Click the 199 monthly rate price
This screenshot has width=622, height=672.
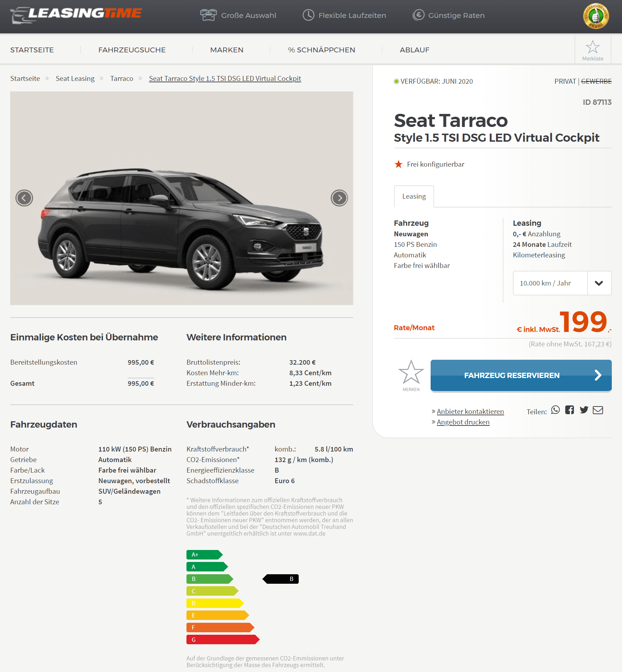(583, 321)
